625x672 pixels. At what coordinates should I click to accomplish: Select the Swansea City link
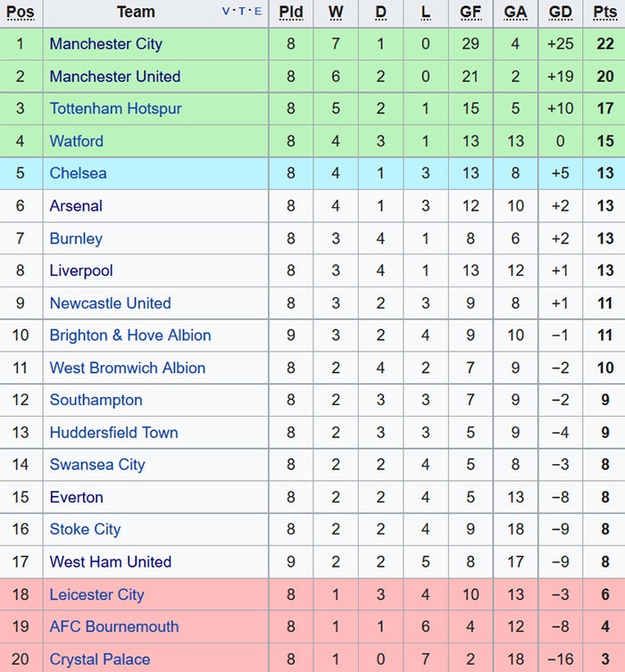[96, 465]
